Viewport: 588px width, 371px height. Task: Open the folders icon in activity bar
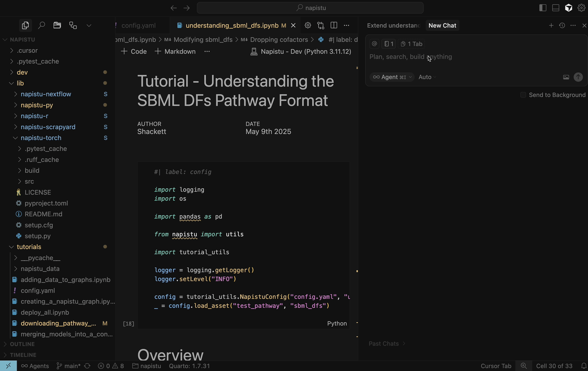point(57,25)
